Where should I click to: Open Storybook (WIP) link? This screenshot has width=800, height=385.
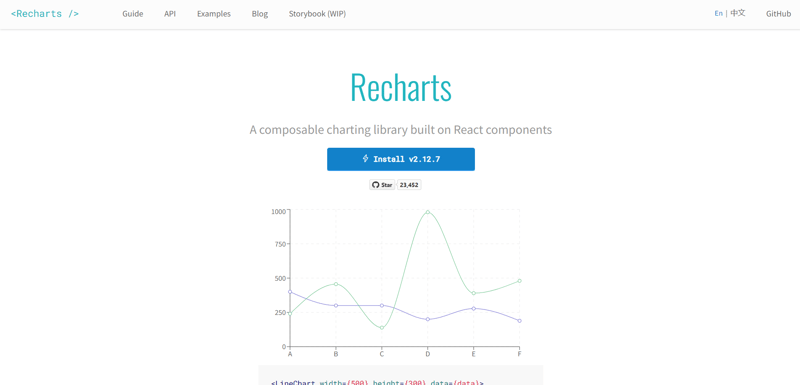317,14
